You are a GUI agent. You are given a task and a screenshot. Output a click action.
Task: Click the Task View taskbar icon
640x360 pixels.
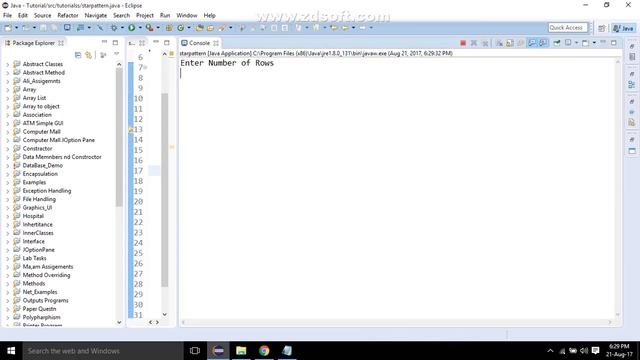coord(195,351)
